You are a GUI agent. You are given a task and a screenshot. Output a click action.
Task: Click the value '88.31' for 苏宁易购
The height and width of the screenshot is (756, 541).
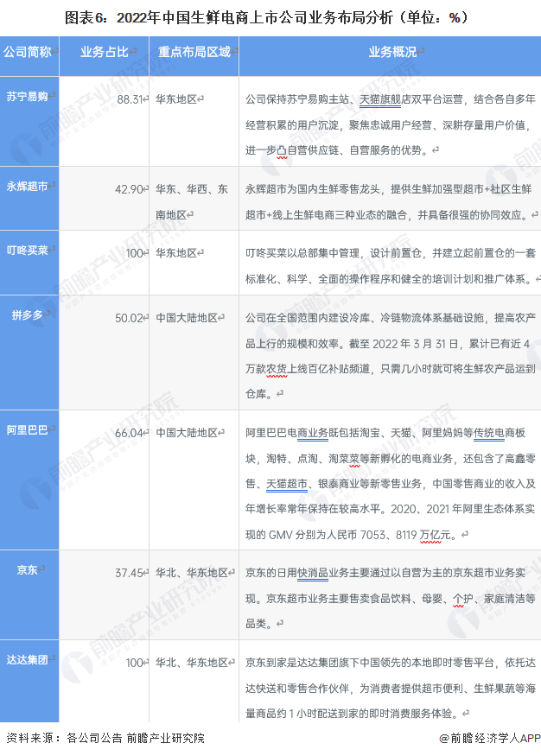pos(130,99)
